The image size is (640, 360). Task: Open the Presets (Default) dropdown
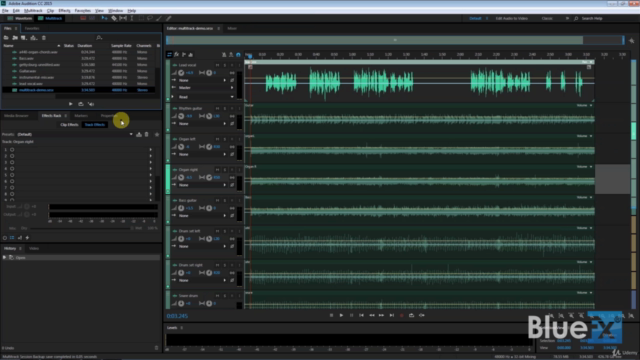tap(75, 134)
